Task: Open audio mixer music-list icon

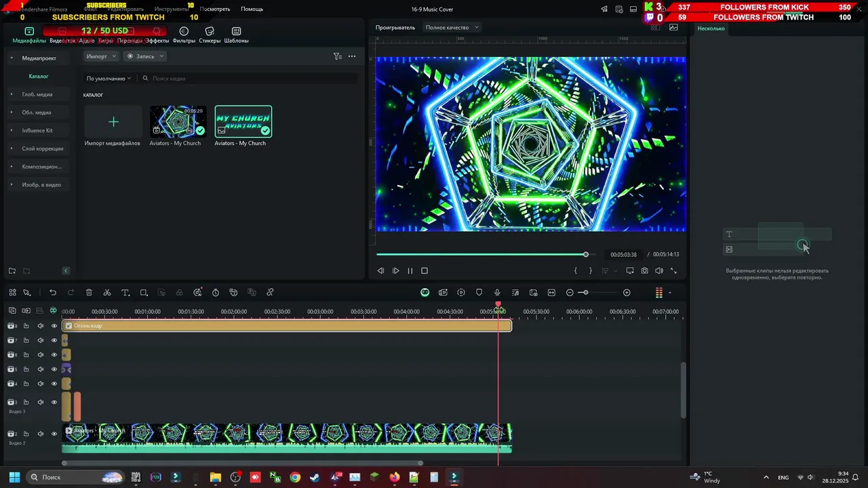Action: tap(515, 293)
